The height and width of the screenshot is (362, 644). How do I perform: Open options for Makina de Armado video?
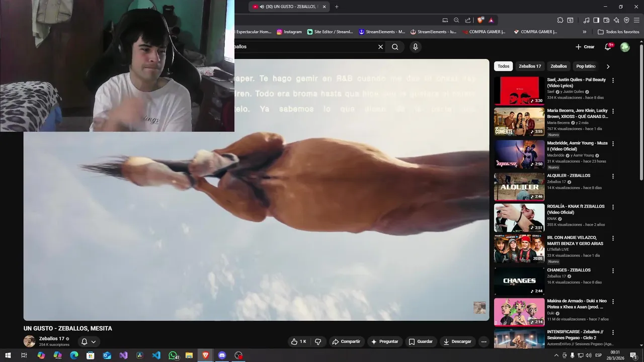click(613, 302)
